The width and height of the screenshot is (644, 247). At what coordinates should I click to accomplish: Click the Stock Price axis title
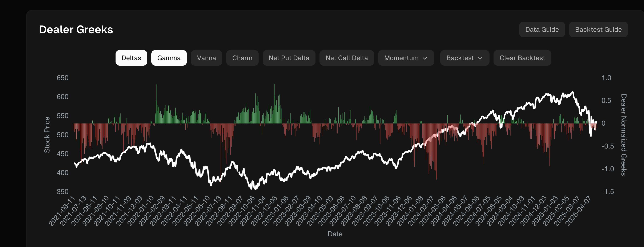(x=47, y=134)
